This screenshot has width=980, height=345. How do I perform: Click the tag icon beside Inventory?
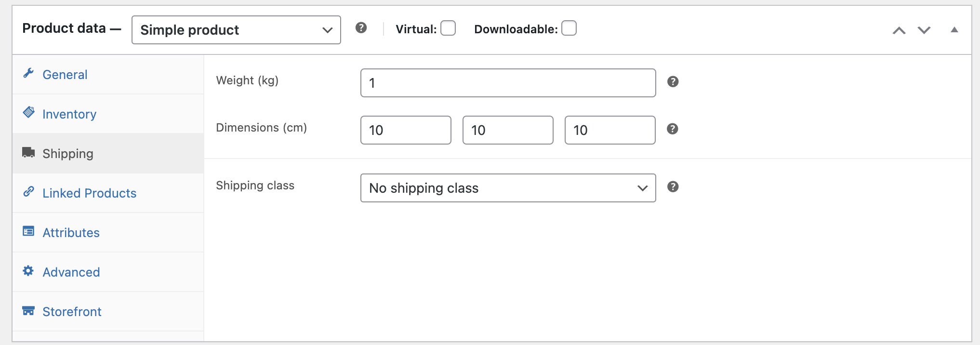28,113
